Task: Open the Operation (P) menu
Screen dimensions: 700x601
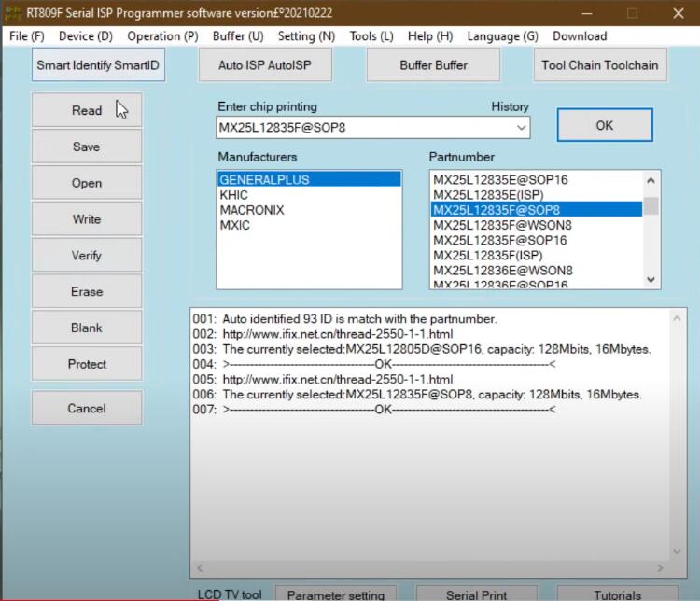Action: tap(162, 36)
